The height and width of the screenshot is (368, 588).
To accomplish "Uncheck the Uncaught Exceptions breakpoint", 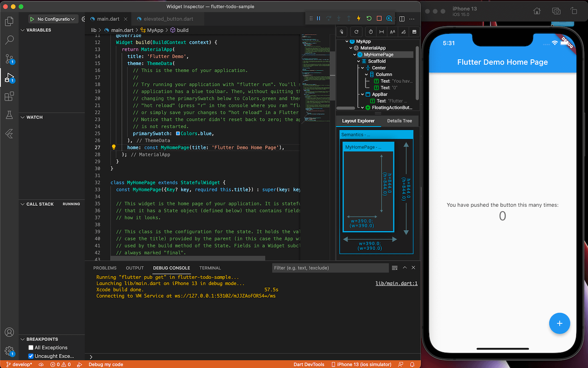I will tap(31, 356).
